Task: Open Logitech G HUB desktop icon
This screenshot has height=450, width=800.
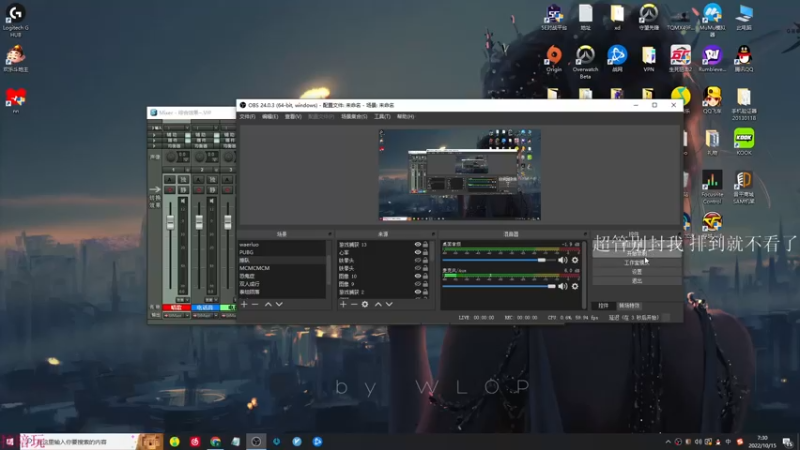Action: 15,20
